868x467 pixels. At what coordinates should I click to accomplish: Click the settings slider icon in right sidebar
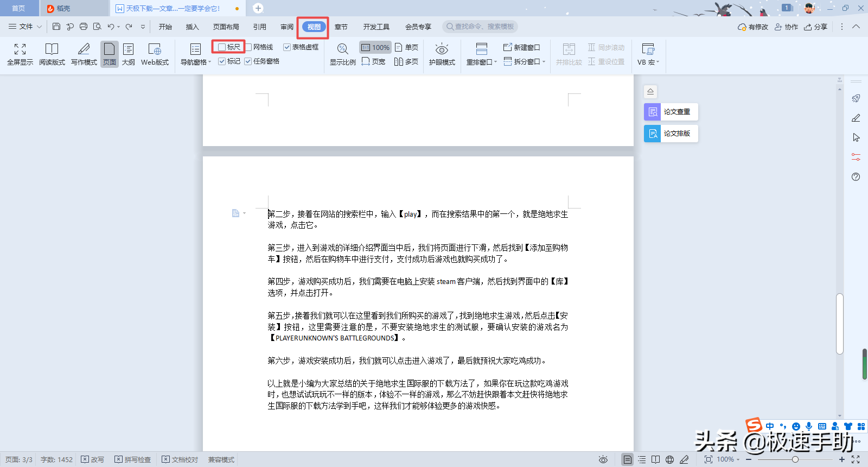856,157
